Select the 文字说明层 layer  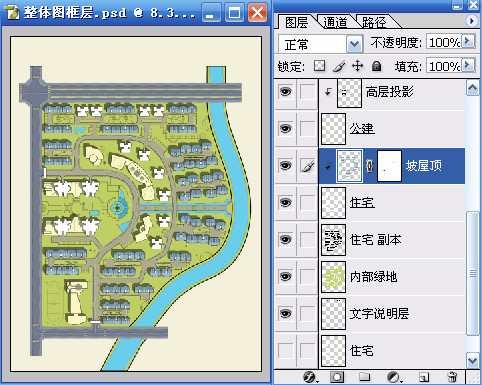tap(379, 314)
